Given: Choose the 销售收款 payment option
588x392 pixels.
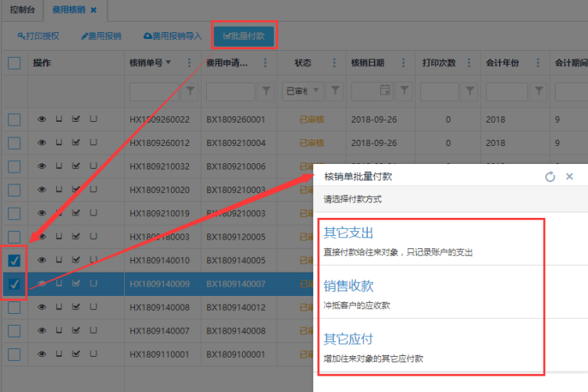Looking at the screenshot, I should (x=348, y=286).
